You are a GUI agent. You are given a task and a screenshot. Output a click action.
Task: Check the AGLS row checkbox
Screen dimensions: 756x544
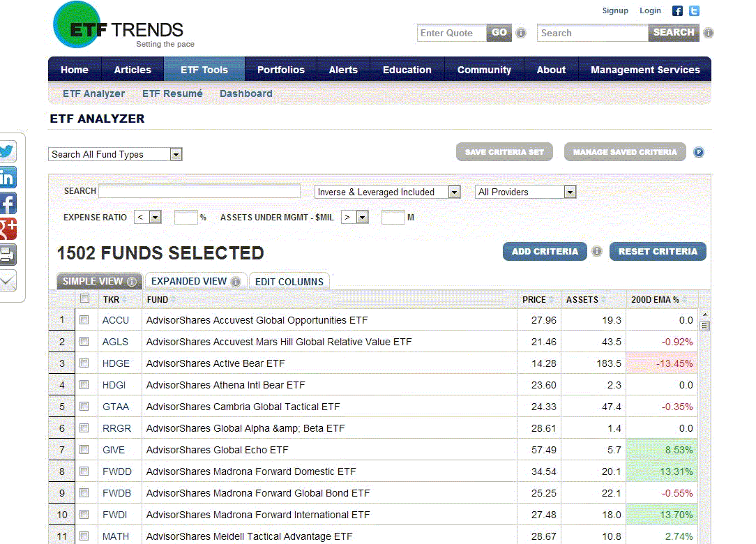click(84, 342)
